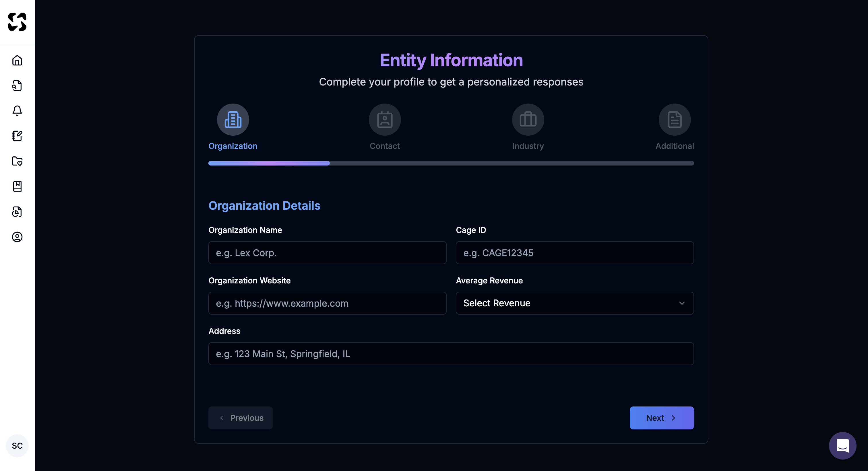Click the Next button to proceed

(661, 418)
